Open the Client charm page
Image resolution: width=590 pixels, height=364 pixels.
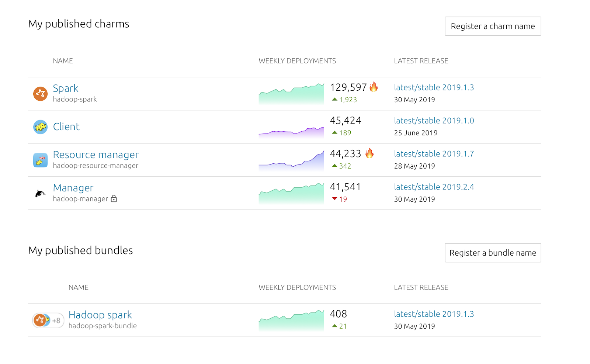tap(66, 126)
